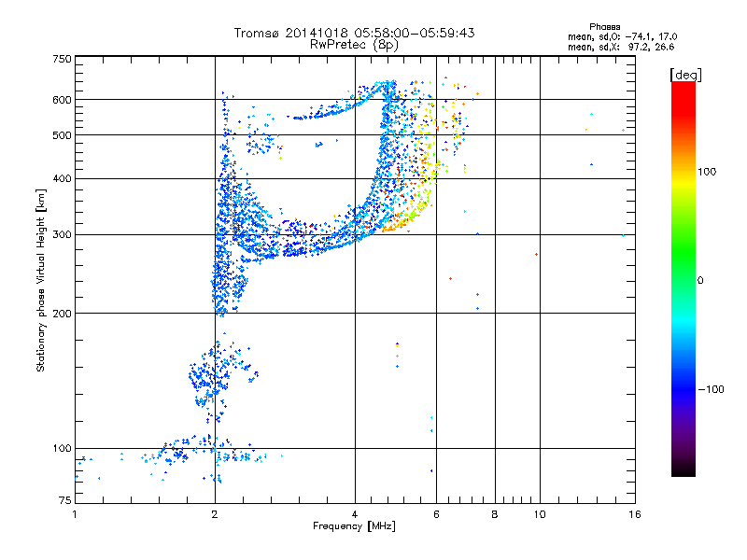Click the x-axis tick label '2'
Image resolution: width=747 pixels, height=560 pixels.
[x=215, y=514]
